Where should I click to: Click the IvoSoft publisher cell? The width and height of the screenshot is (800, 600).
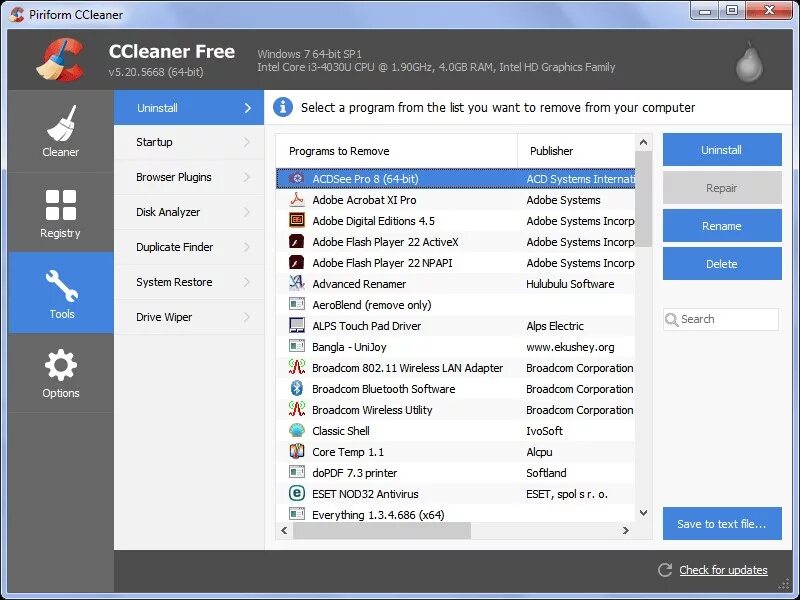[x=544, y=431]
